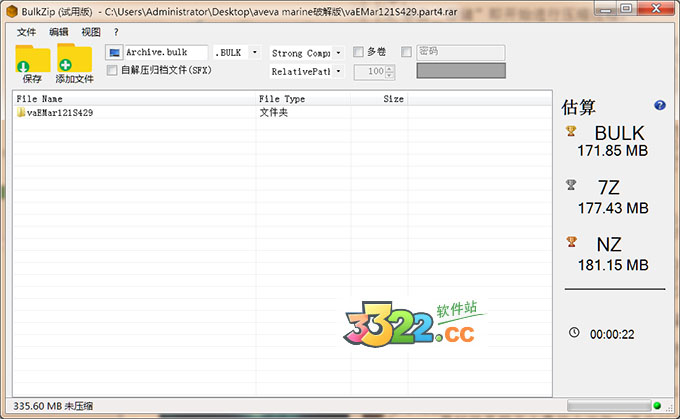The image size is (680, 419).
Task: Click the 文件夹 file type cell
Action: click(x=274, y=113)
